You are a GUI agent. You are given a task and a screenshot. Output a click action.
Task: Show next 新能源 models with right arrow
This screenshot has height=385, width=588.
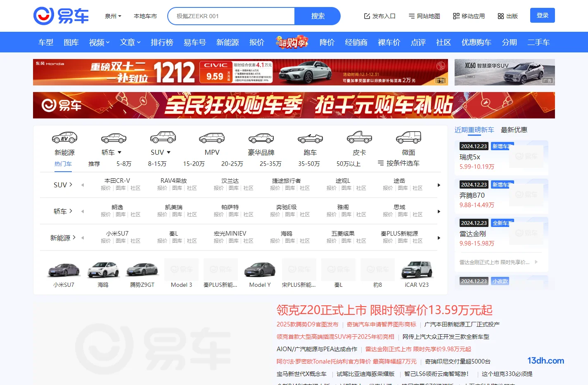point(439,238)
